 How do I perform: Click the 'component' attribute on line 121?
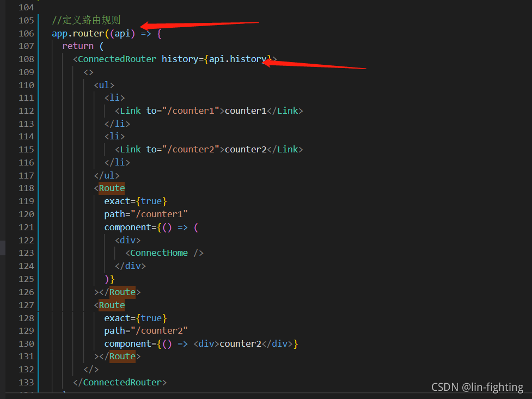[x=127, y=228]
